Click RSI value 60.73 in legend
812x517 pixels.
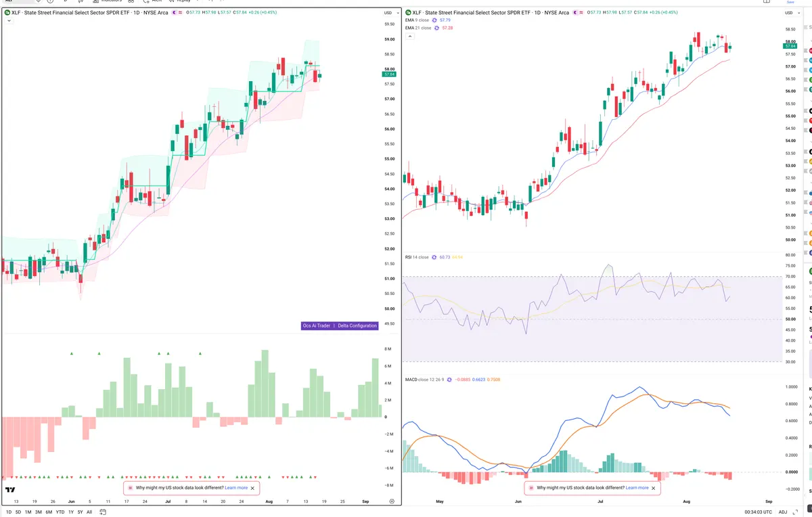[445, 257]
